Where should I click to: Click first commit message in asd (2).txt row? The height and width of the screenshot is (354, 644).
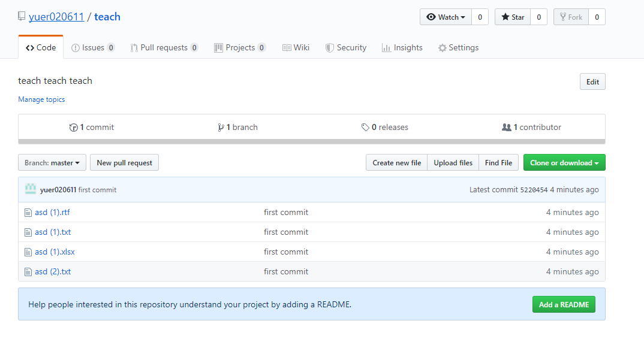pyautogui.click(x=286, y=271)
